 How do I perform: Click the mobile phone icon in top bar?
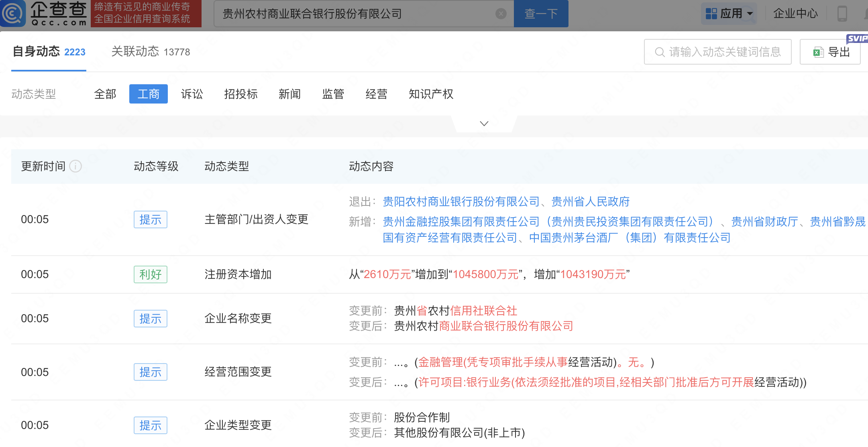click(842, 13)
